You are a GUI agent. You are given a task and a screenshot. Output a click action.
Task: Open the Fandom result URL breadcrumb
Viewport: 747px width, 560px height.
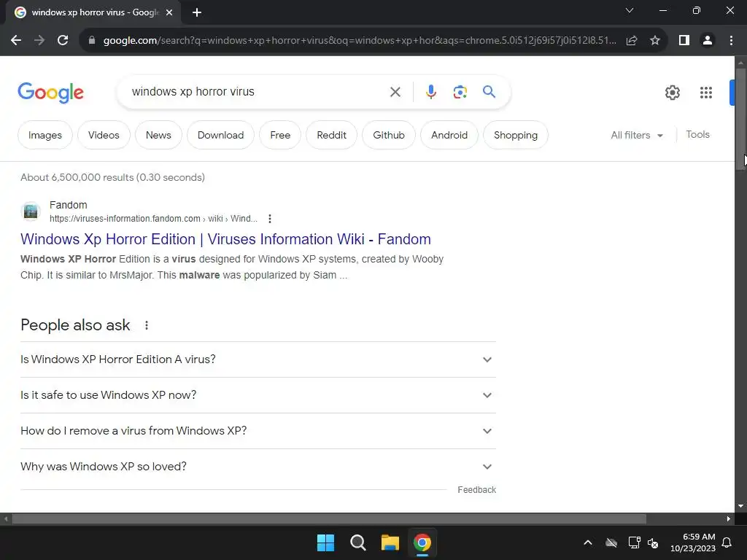153,219
